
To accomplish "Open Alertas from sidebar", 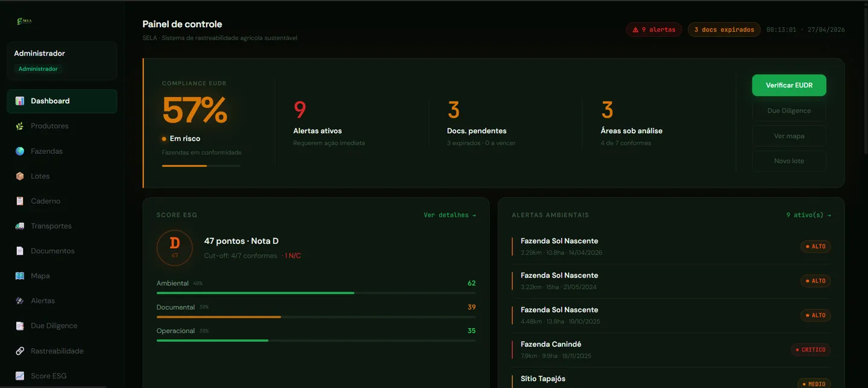I will (x=62, y=301).
